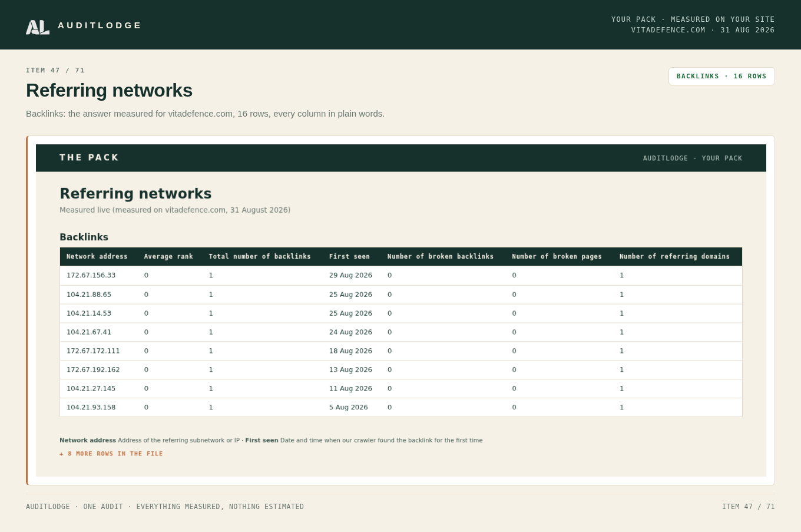The image size is (801, 532).
Task: Click the Number of referring domains column header
Action: 674,256
